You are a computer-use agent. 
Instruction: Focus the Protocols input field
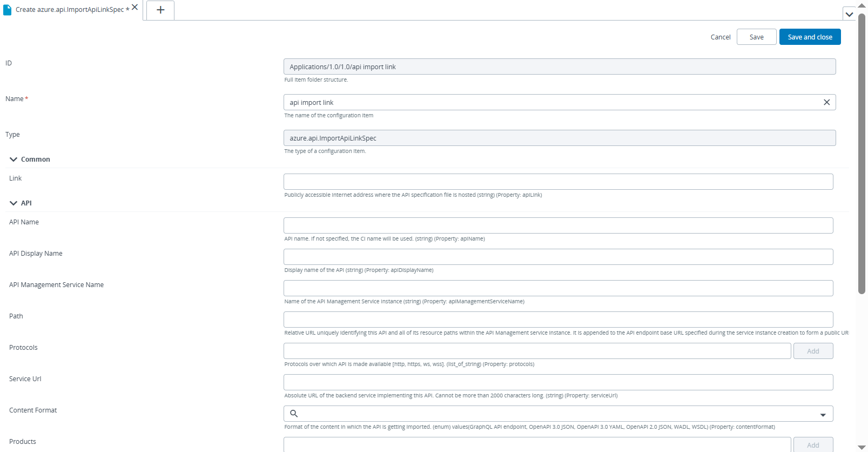point(537,351)
